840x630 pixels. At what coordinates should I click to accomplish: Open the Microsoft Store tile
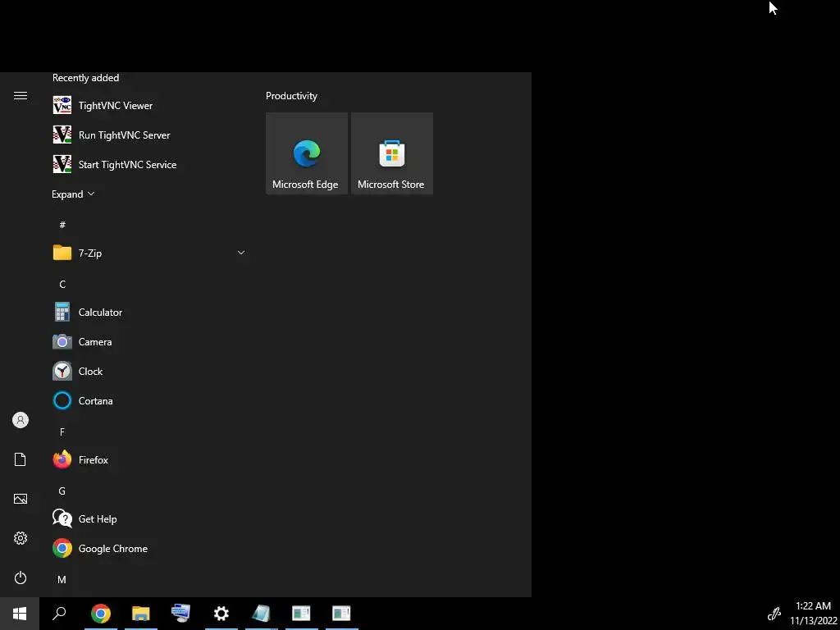[391, 153]
